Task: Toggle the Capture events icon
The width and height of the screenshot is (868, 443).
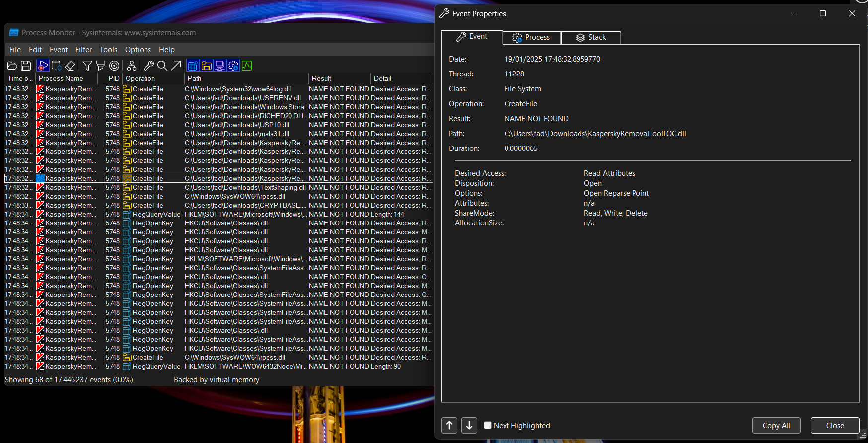Action: (x=43, y=66)
